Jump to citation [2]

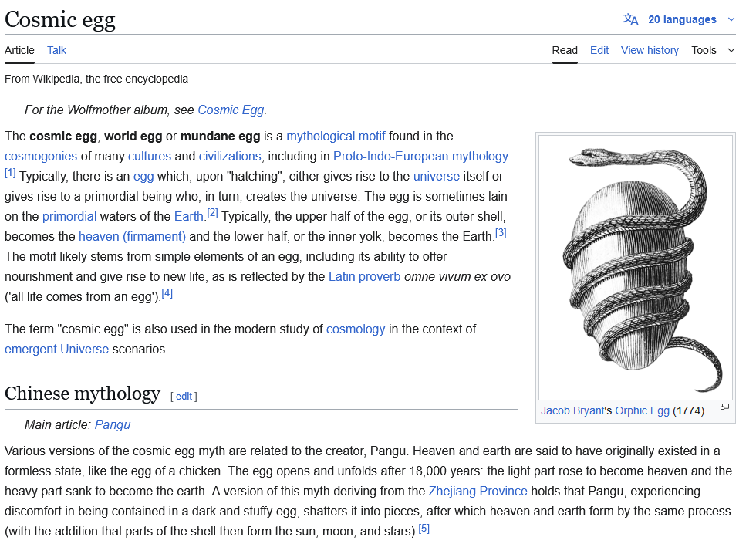coord(213,213)
